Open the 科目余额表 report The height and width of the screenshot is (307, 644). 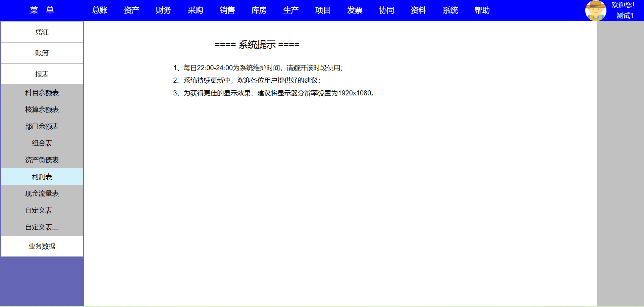[42, 93]
